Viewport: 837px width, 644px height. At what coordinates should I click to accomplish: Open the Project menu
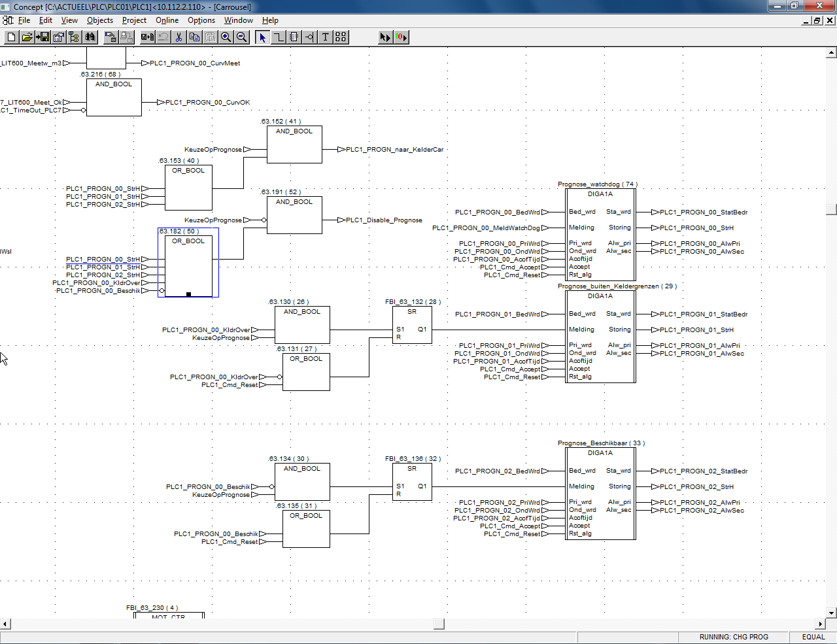click(134, 20)
